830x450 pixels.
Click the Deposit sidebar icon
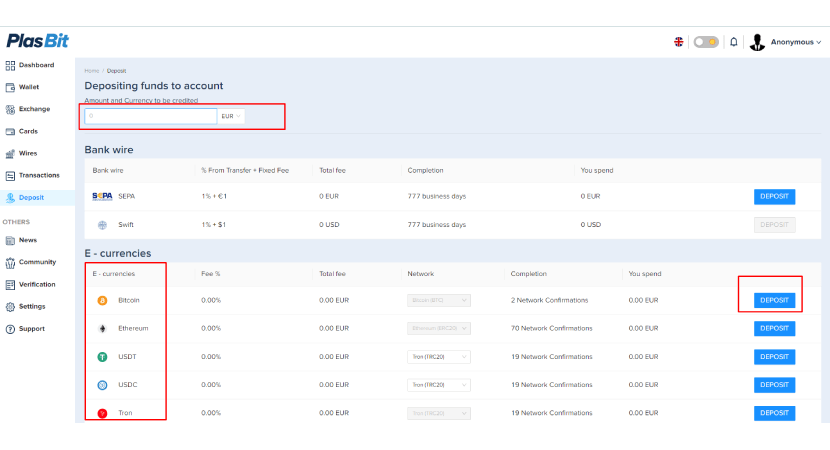click(x=10, y=198)
